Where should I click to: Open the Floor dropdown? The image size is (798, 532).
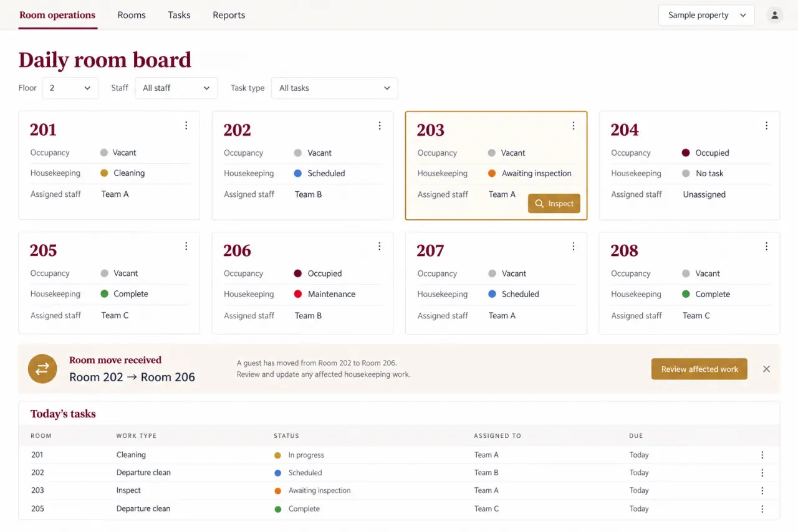click(x=70, y=88)
